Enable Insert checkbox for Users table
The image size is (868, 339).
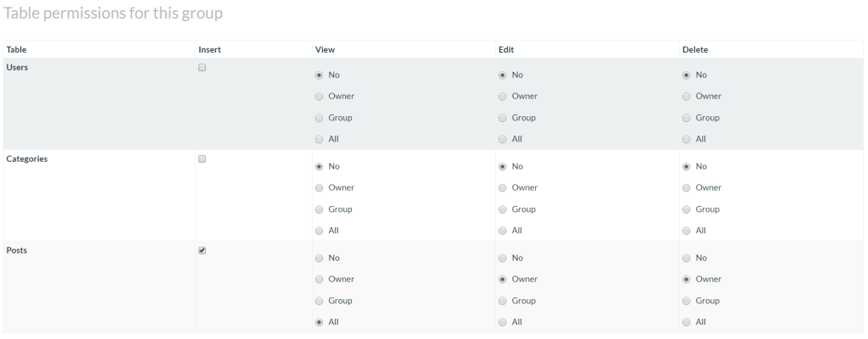point(202,68)
